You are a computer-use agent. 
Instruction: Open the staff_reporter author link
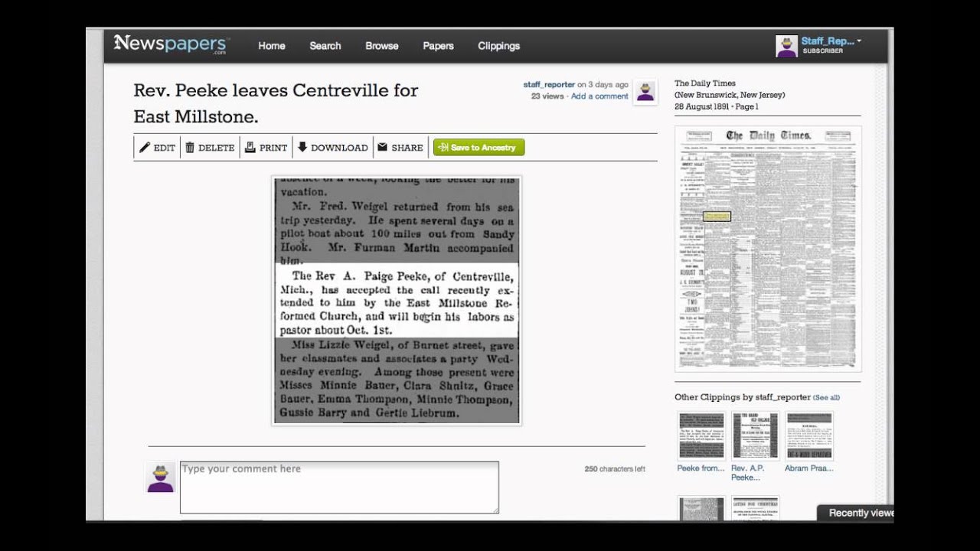point(549,85)
